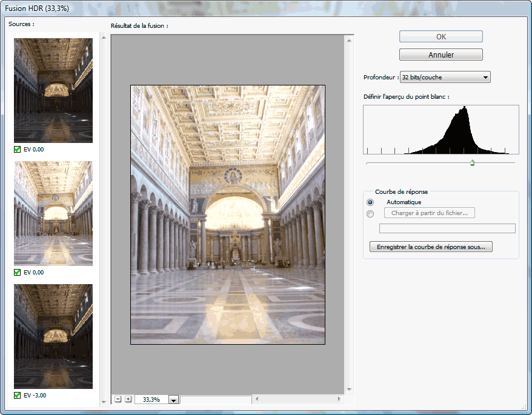
Task: Click preview horizontal scrollbar left arrow
Action: tap(257, 399)
